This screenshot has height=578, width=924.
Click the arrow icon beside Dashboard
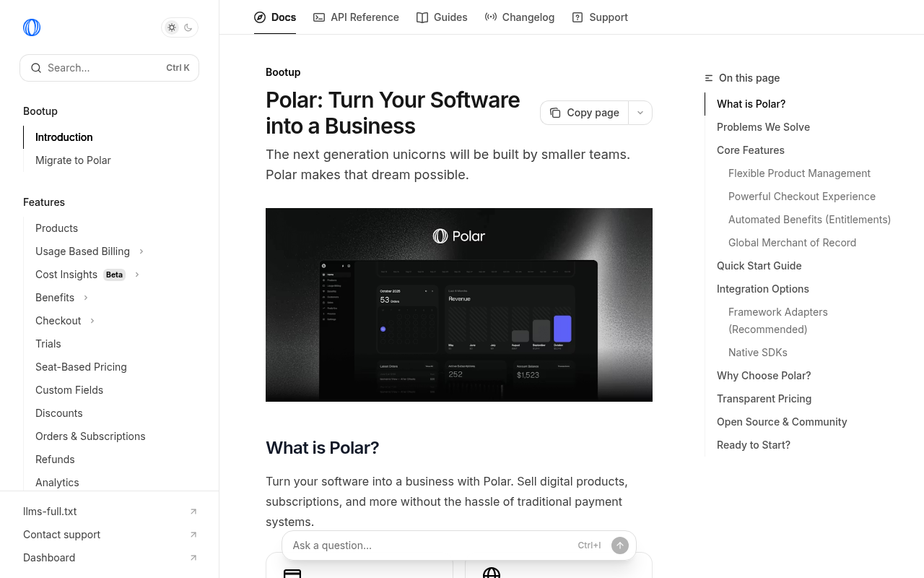coord(193,558)
